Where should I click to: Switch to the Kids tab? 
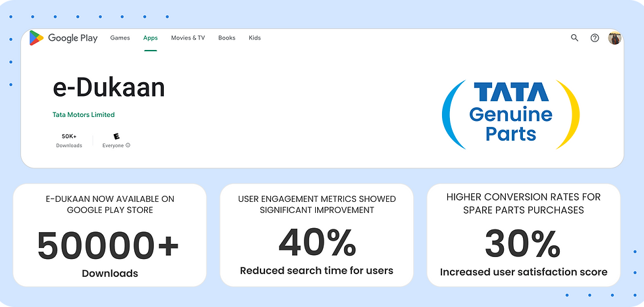click(255, 37)
